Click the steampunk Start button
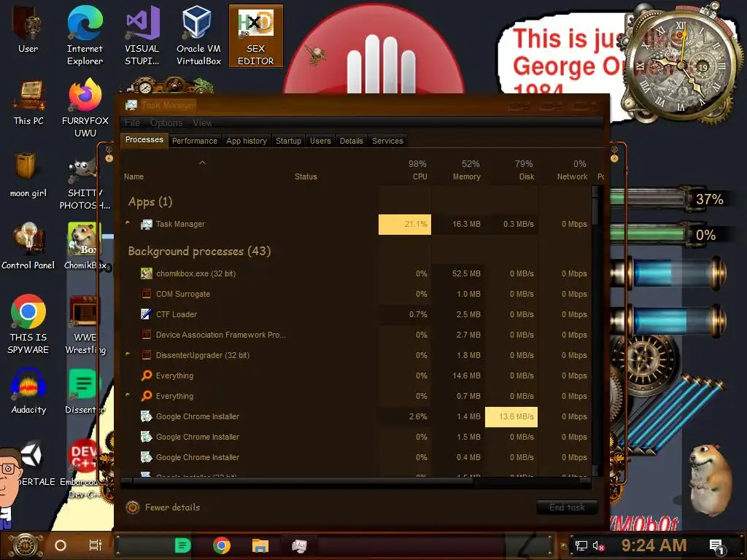This screenshot has width=747, height=560. [25, 545]
